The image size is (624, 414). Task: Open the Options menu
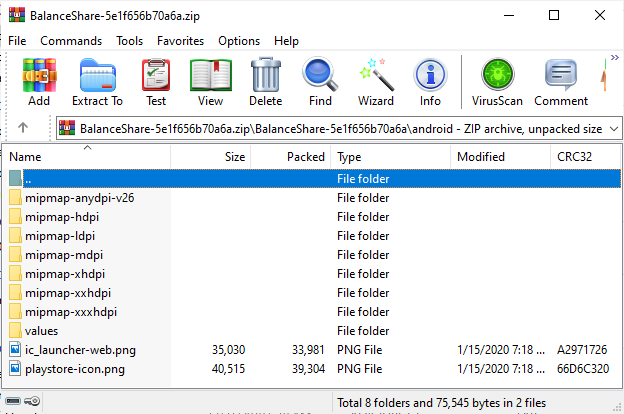[239, 41]
